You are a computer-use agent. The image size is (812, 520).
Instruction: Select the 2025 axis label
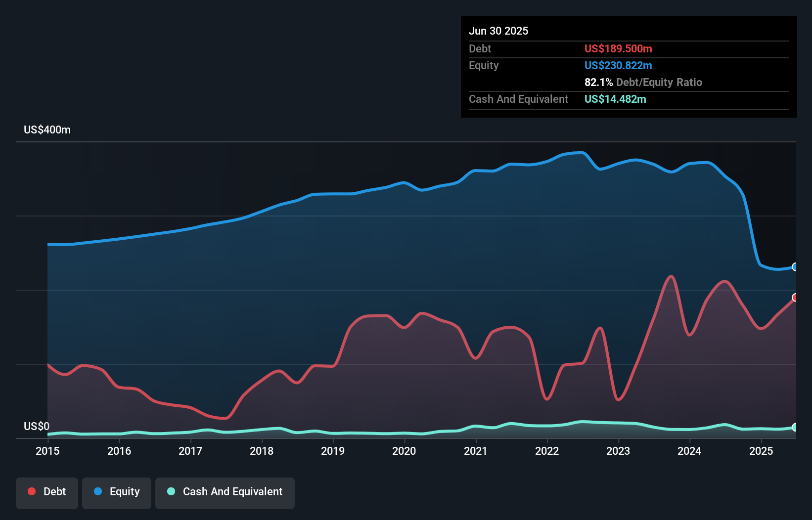pyautogui.click(x=761, y=451)
